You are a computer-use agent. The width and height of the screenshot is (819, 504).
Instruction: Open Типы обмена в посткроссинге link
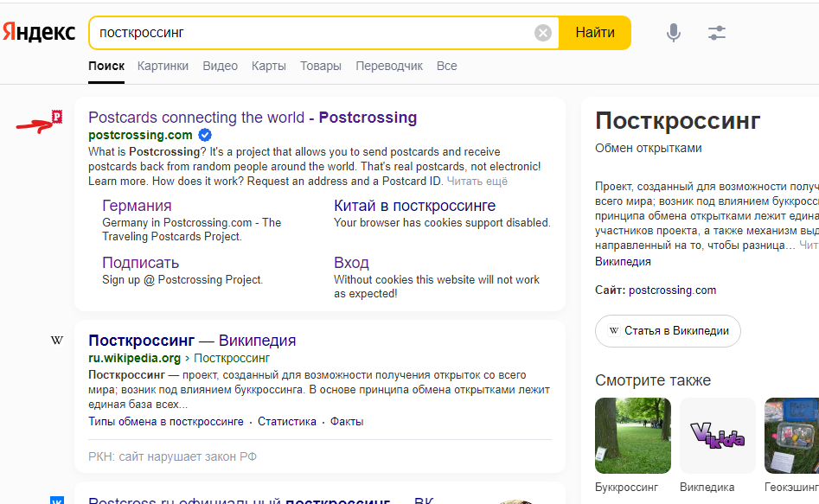pyautogui.click(x=165, y=422)
